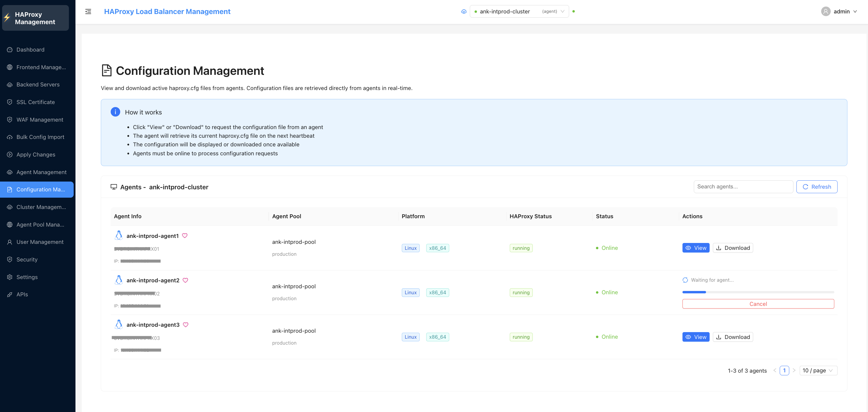
Task: View configuration for ank-intprod-agent1
Action: click(x=696, y=248)
